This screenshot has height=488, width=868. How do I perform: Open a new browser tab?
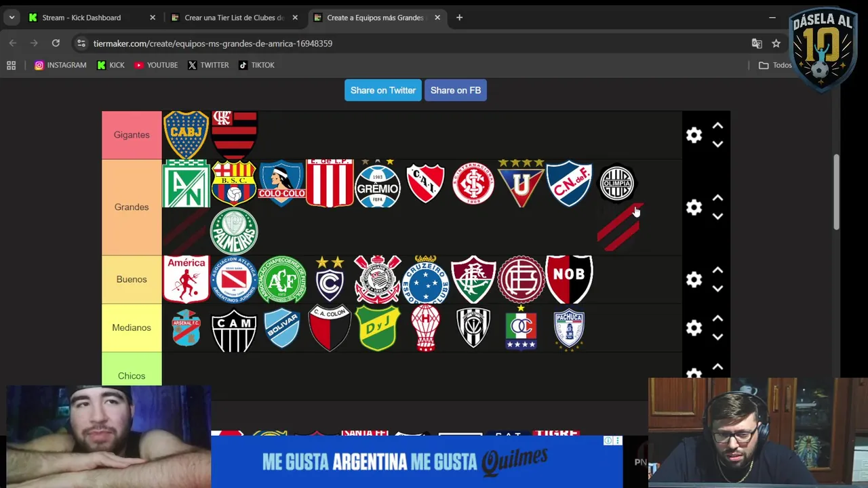pyautogui.click(x=459, y=18)
